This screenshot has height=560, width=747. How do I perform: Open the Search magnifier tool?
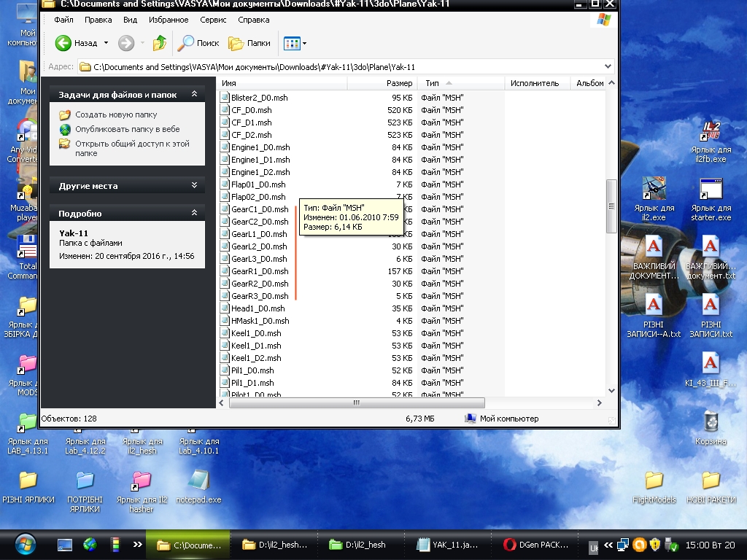click(x=187, y=43)
